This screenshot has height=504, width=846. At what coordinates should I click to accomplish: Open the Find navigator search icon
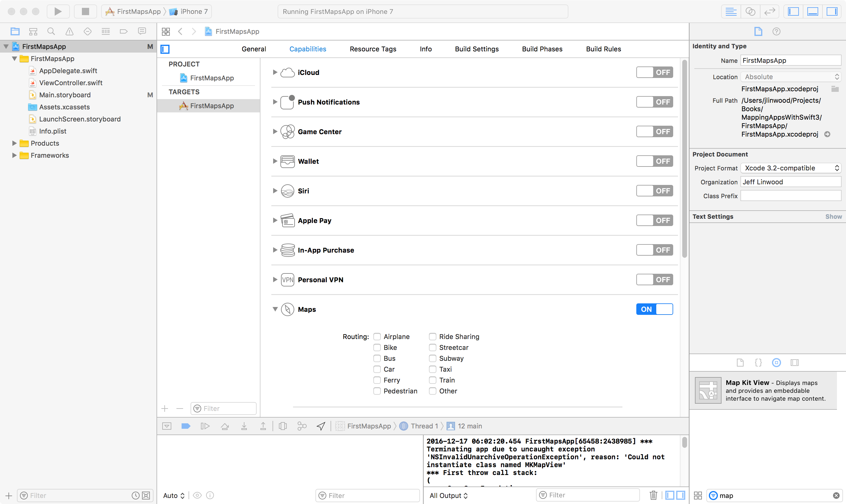51,31
